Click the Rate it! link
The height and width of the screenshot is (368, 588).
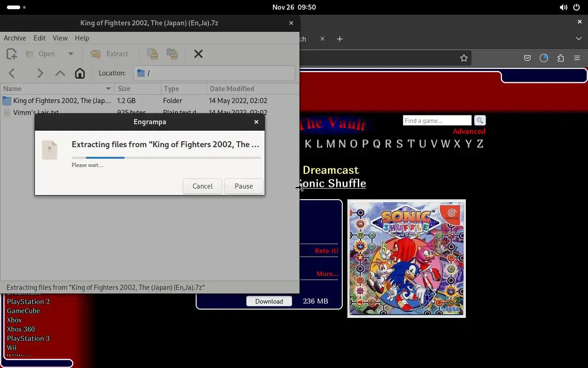(x=326, y=251)
